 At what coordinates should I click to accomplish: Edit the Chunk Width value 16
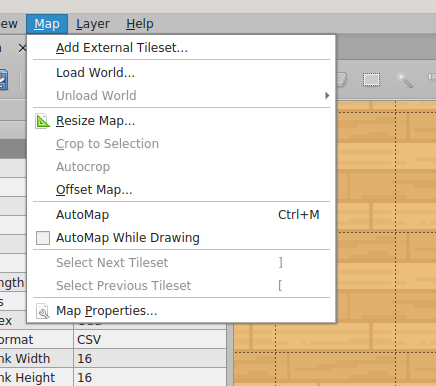(150, 359)
